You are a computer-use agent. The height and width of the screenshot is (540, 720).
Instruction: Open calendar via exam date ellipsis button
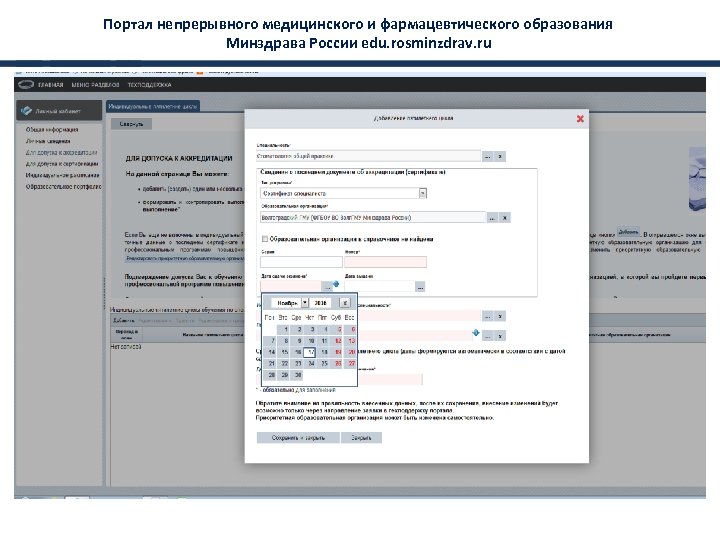(327, 287)
